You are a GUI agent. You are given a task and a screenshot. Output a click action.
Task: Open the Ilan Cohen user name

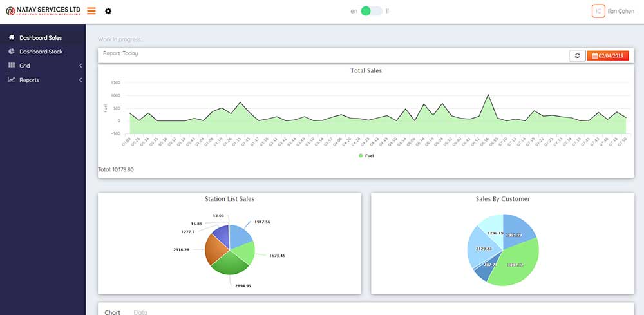(x=621, y=11)
